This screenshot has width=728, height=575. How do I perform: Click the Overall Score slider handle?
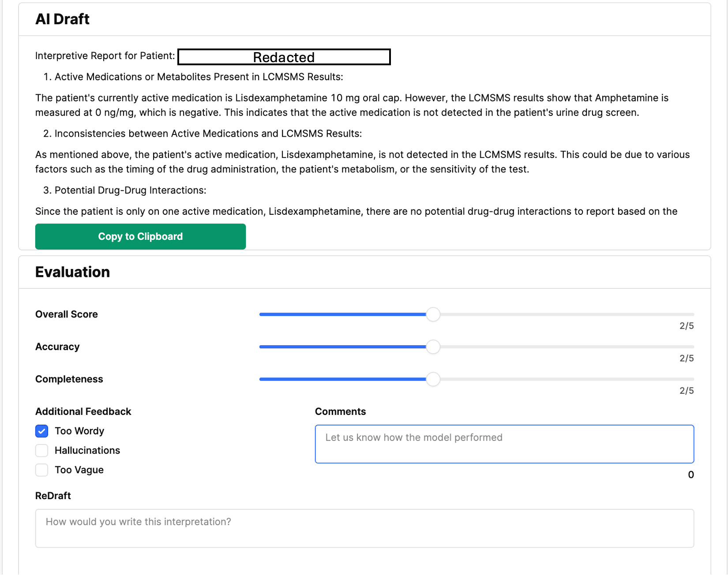pyautogui.click(x=433, y=314)
